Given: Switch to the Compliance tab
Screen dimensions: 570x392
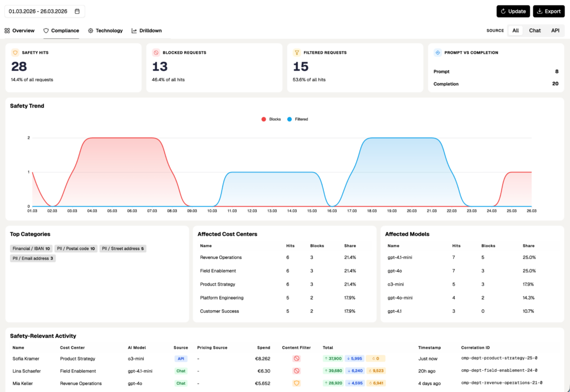Looking at the screenshot, I should click(x=61, y=31).
